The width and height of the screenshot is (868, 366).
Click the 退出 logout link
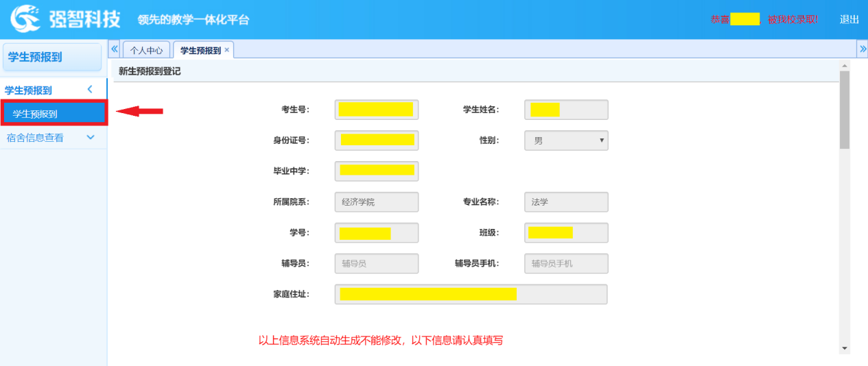tap(849, 19)
